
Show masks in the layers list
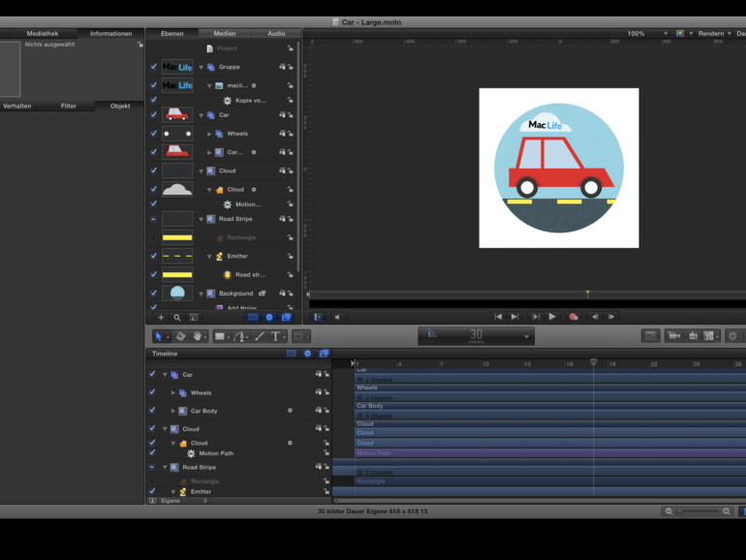pos(253,318)
